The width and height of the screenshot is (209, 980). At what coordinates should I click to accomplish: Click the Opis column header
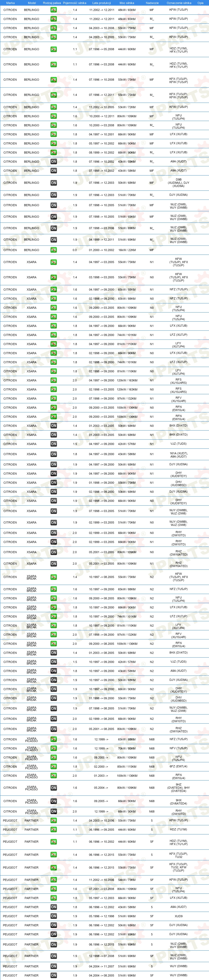point(200,3)
